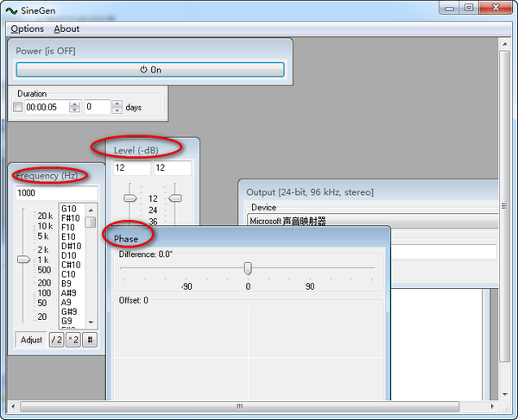
Task: Minimize the SineGen window
Action: [x=449, y=8]
